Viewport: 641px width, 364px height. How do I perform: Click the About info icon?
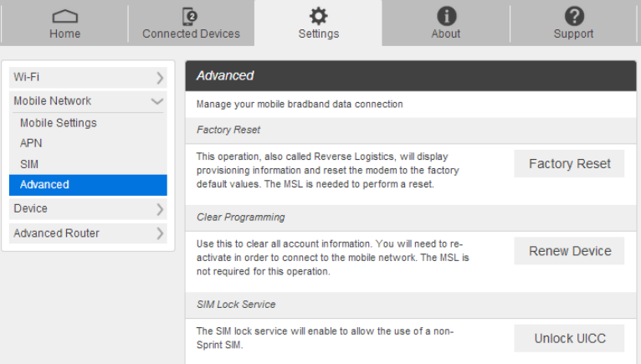446,16
